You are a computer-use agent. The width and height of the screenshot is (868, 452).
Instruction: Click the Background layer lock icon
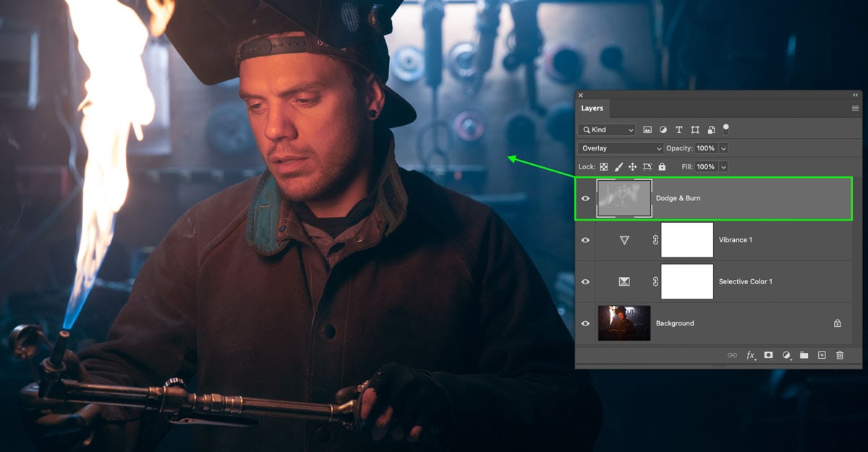(837, 323)
